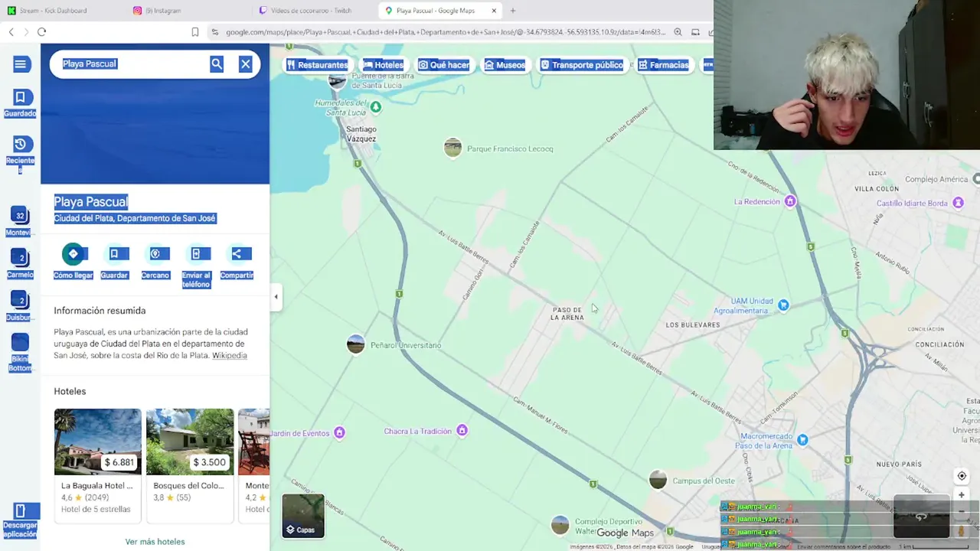This screenshot has height=551, width=980.
Task: Open the Capas layers thumbnail
Action: pyautogui.click(x=303, y=516)
